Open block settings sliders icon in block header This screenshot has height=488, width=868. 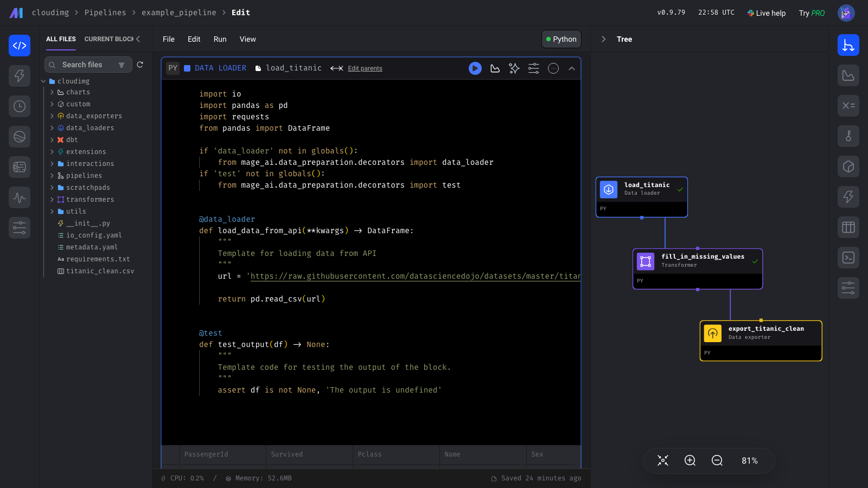tap(534, 68)
